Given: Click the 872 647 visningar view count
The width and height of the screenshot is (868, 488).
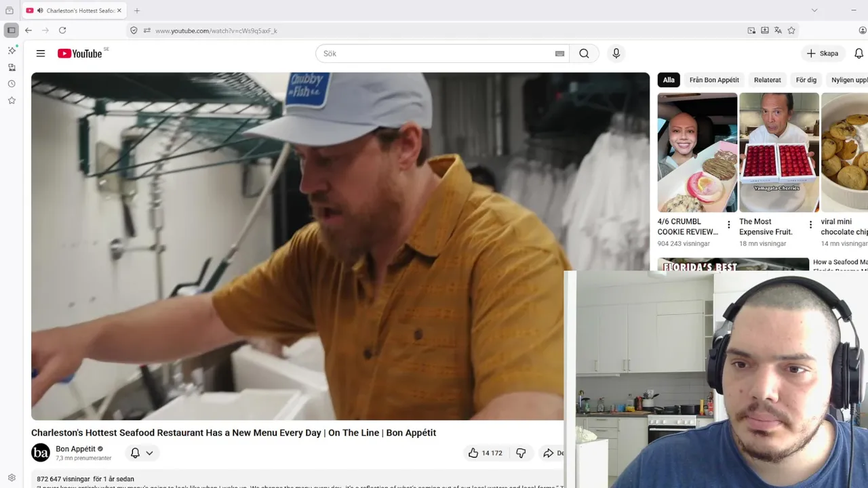Looking at the screenshot, I should [63, 479].
